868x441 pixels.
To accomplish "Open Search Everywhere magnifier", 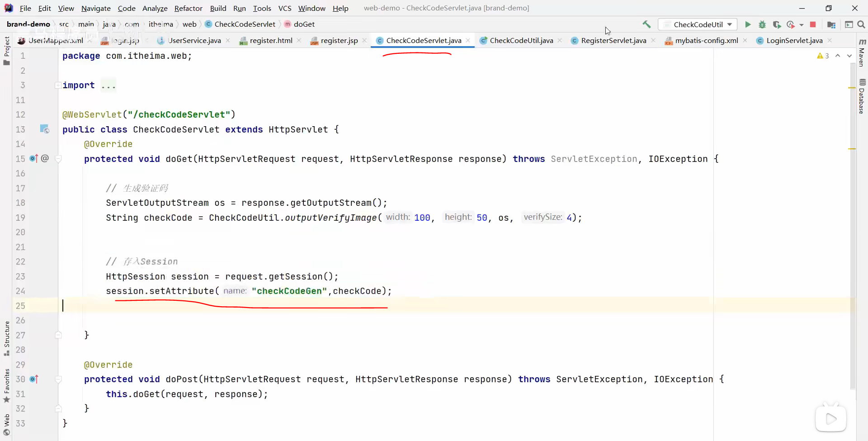I will pos(861,24).
